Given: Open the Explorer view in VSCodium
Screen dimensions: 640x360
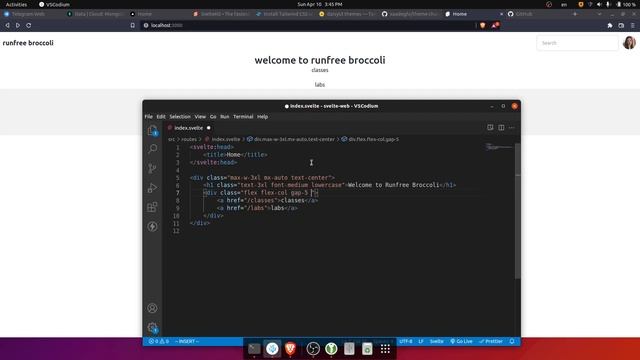Looking at the screenshot, I should pyautogui.click(x=152, y=131).
